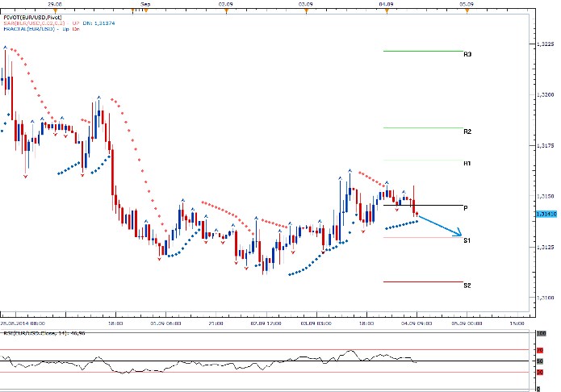Click the top axis label Sep

pyautogui.click(x=145, y=4)
